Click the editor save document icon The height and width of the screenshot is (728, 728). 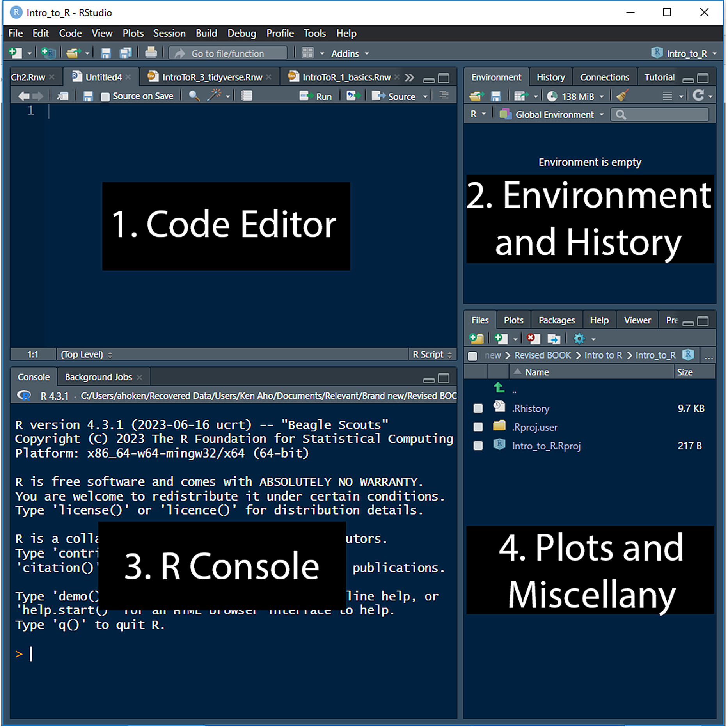pyautogui.click(x=88, y=96)
